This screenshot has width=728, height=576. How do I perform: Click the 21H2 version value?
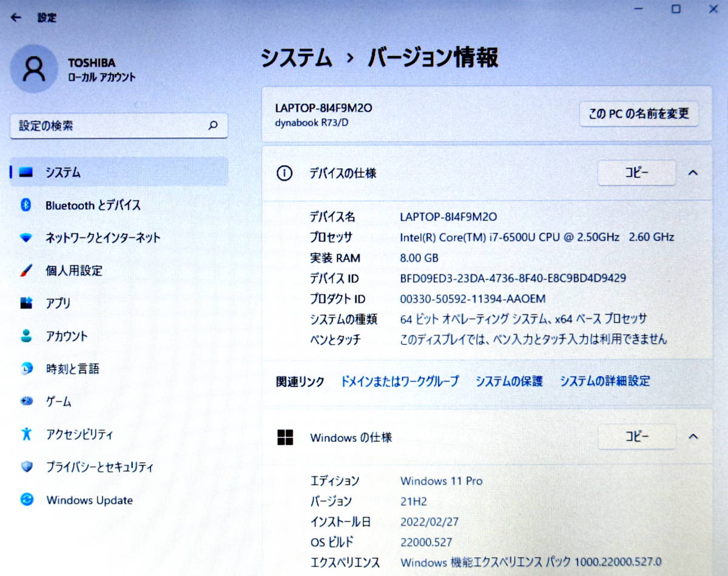414,501
